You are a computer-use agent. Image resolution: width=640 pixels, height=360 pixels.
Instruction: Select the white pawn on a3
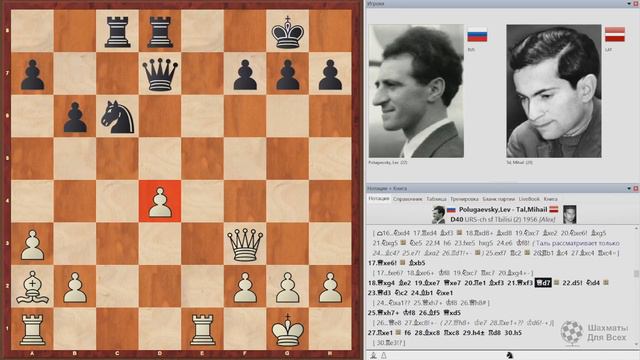[x=32, y=244]
